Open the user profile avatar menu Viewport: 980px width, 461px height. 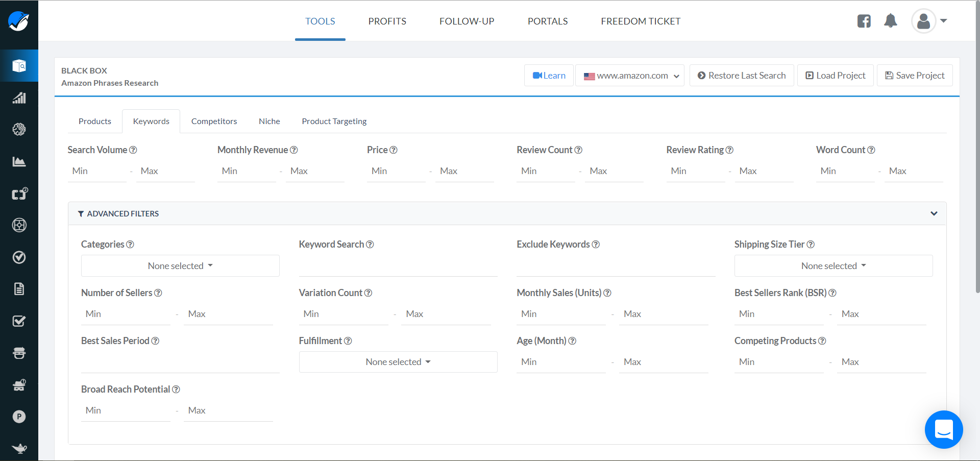pyautogui.click(x=924, y=21)
